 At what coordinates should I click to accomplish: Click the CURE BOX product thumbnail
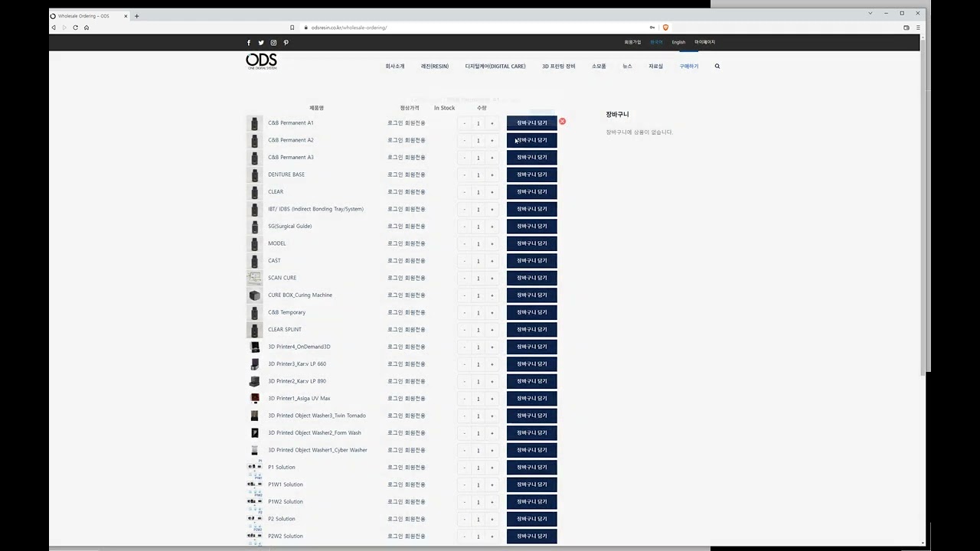point(254,295)
